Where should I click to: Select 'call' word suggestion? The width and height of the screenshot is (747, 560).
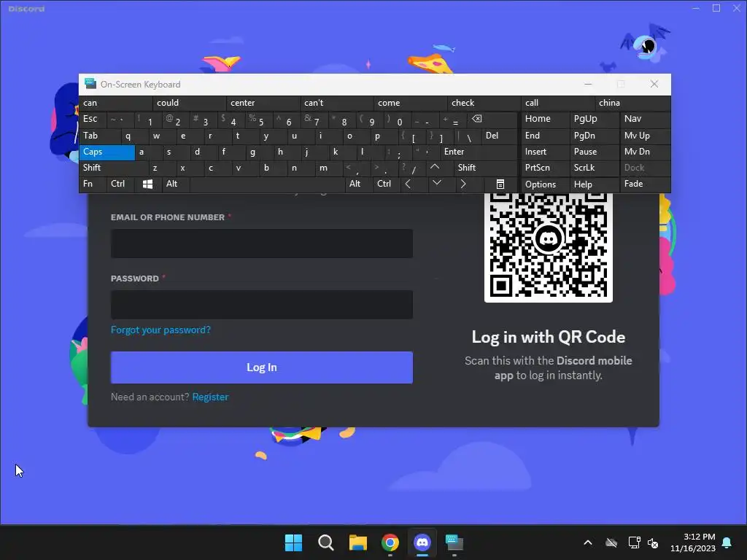(x=558, y=103)
